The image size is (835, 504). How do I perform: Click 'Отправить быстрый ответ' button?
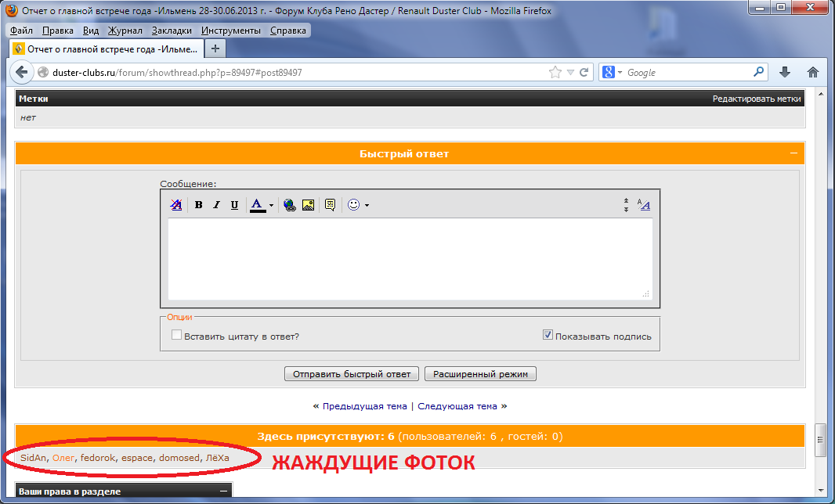352,374
